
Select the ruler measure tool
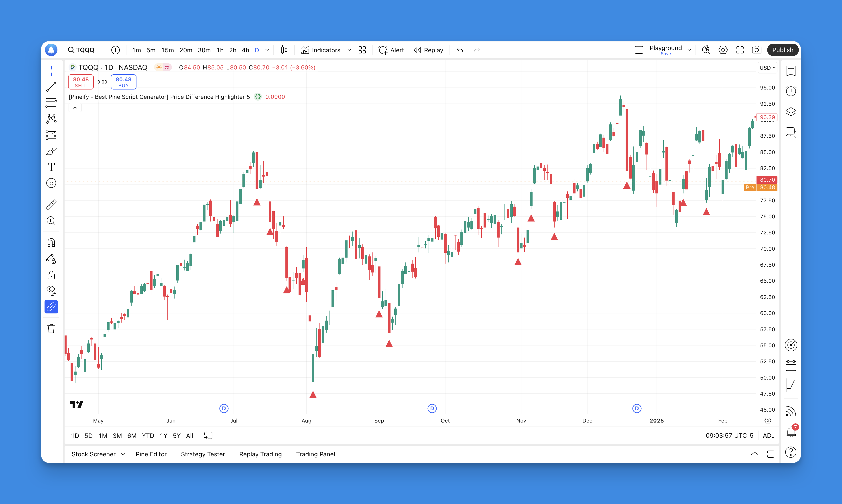coord(51,205)
